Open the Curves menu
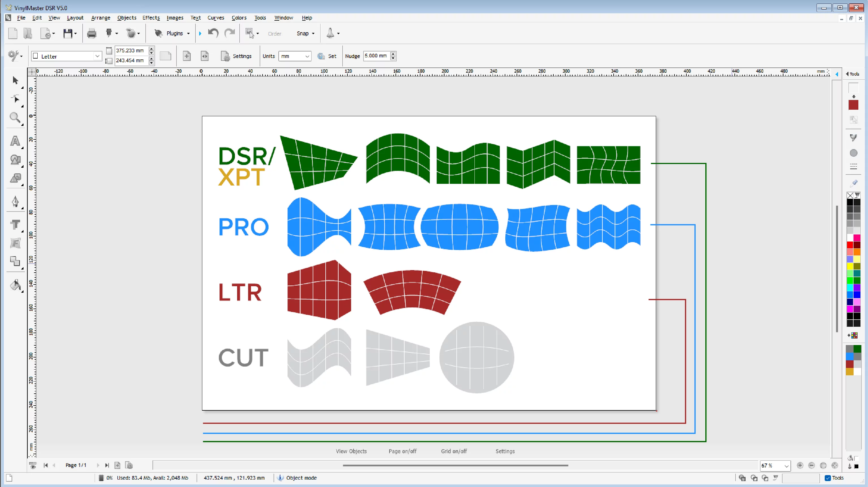The image size is (868, 487). [216, 18]
